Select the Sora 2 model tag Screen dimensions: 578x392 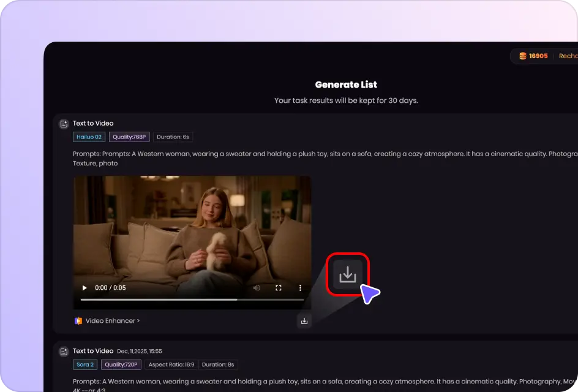click(85, 365)
